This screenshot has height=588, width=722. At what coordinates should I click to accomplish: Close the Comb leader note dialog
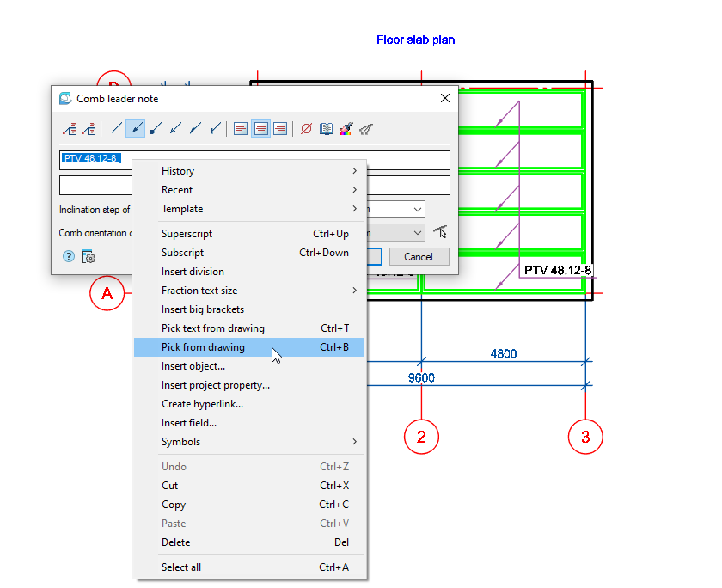click(445, 98)
